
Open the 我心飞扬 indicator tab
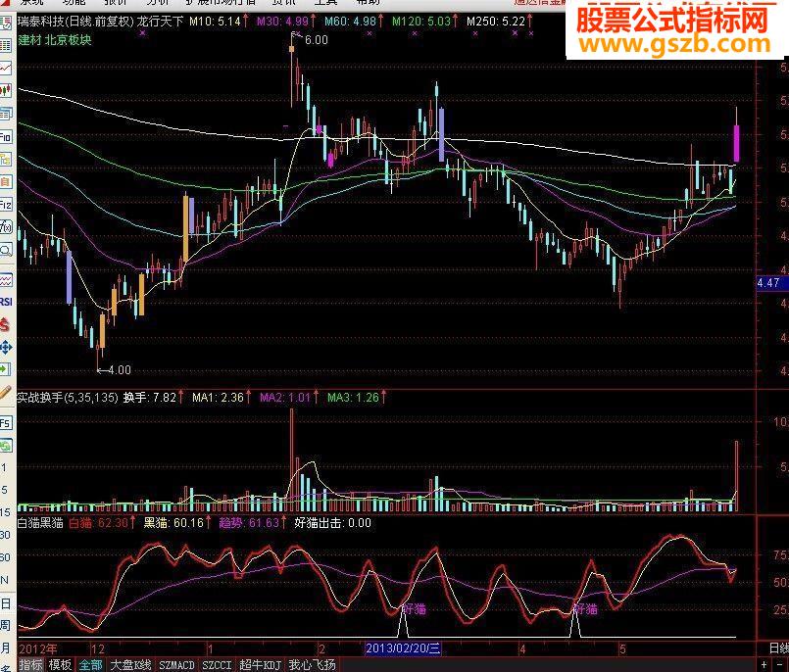(312, 665)
